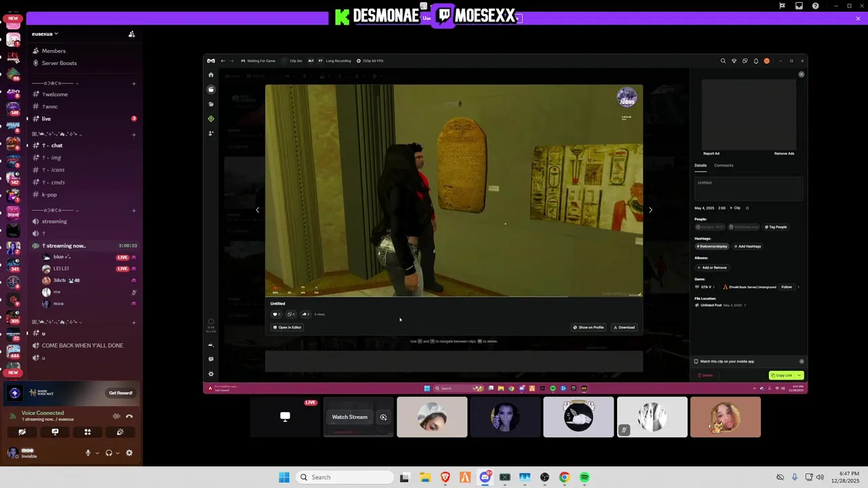Share the Untitled clip

tap(305, 314)
